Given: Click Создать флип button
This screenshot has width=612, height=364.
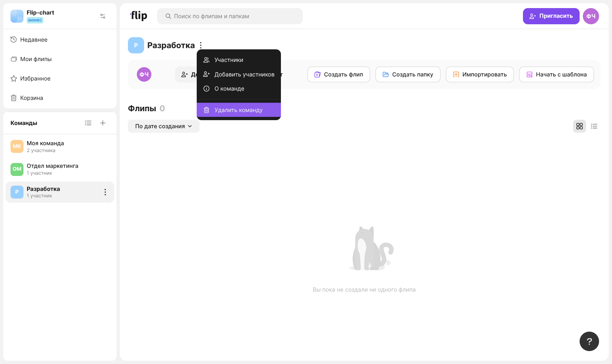Looking at the screenshot, I should click(339, 74).
